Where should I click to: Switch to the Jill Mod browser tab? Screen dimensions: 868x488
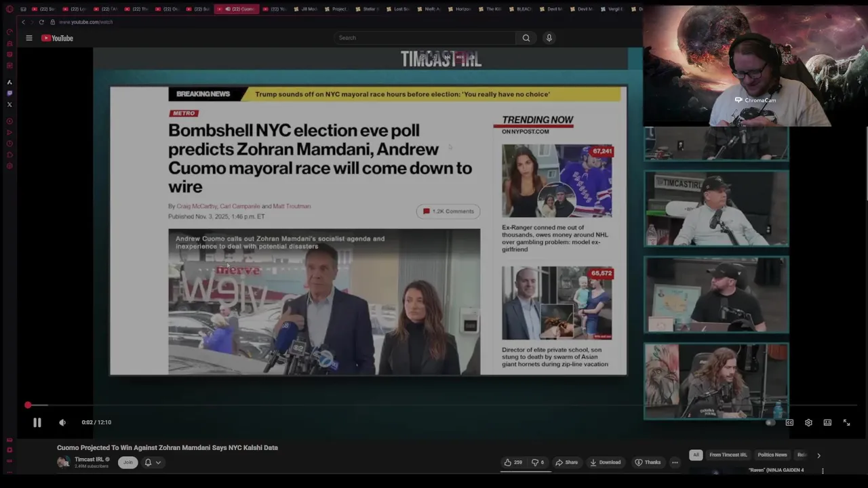coord(306,9)
